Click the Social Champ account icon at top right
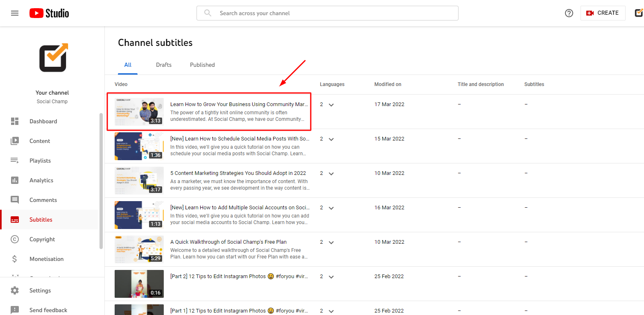644x315 pixels. 639,13
